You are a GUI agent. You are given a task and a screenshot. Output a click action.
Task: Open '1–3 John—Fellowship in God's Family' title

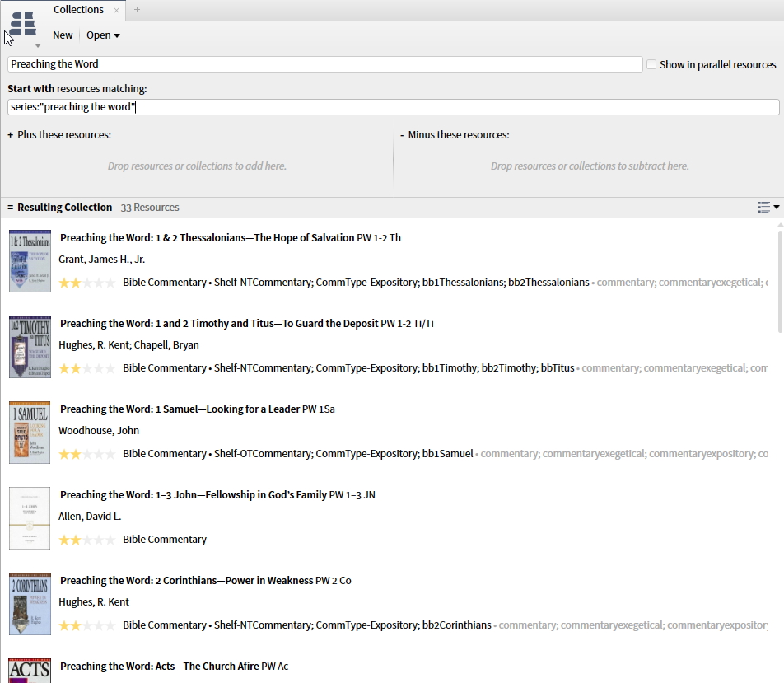(241, 495)
